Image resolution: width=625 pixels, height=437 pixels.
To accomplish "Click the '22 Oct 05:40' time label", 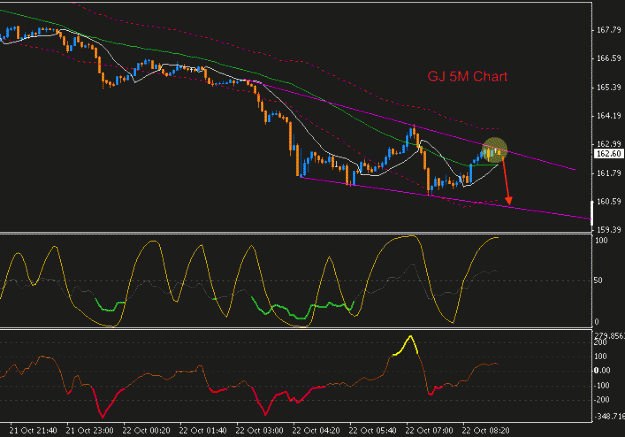I will pyautogui.click(x=373, y=431).
